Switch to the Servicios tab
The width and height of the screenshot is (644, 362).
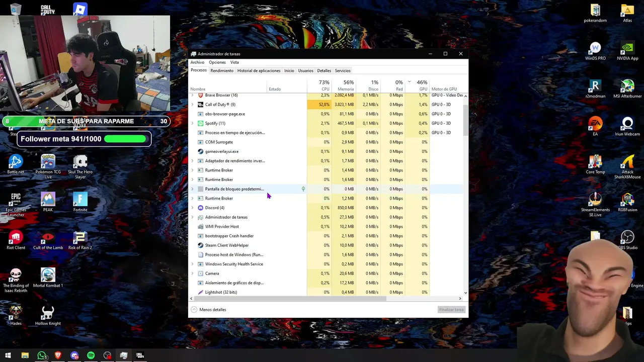(x=343, y=70)
